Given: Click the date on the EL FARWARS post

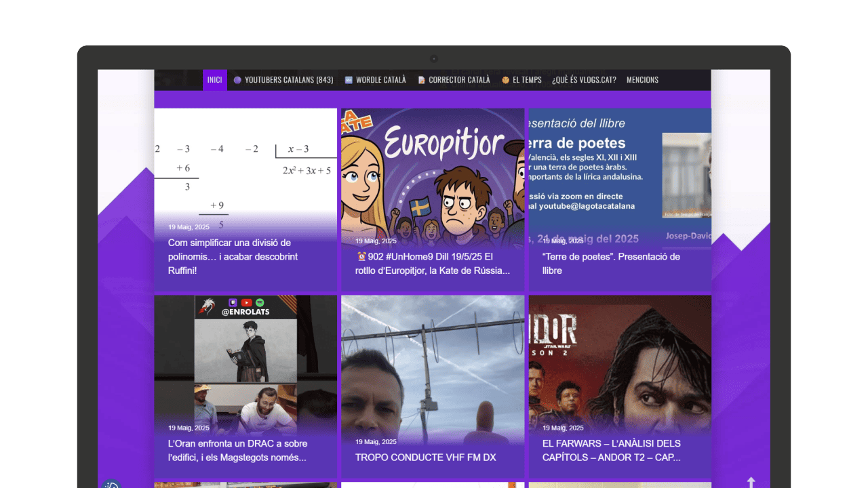Looking at the screenshot, I should (563, 428).
